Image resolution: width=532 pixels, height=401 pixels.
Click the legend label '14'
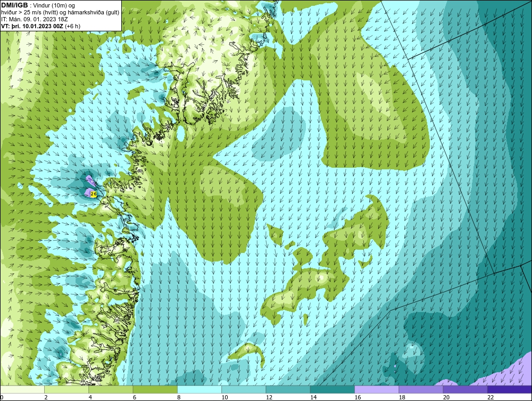[x=313, y=398]
